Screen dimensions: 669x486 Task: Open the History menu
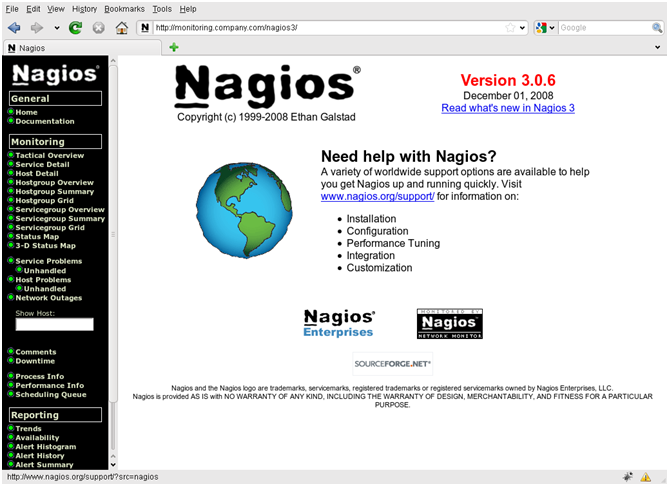coord(84,9)
